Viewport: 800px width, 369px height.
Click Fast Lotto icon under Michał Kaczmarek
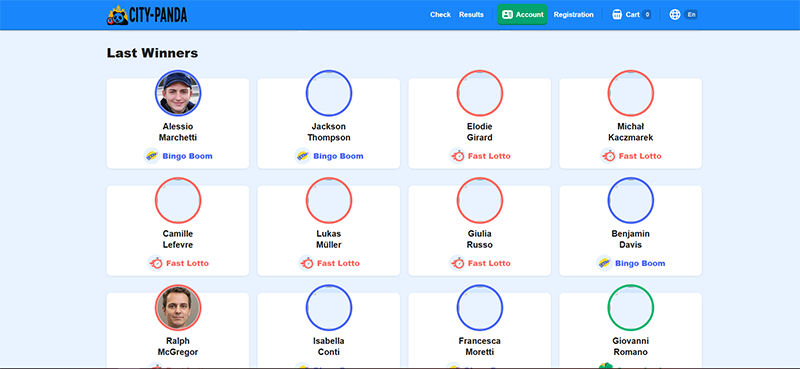[x=608, y=156]
